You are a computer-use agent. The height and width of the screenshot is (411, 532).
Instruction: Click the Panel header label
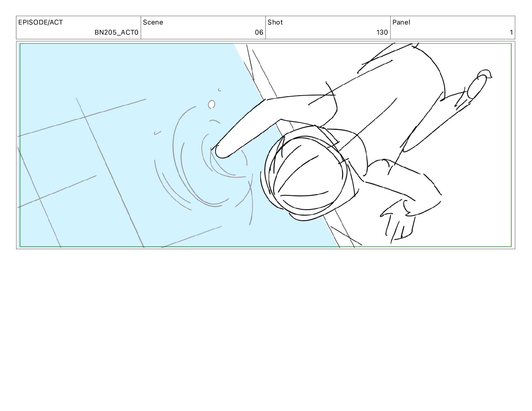[401, 22]
